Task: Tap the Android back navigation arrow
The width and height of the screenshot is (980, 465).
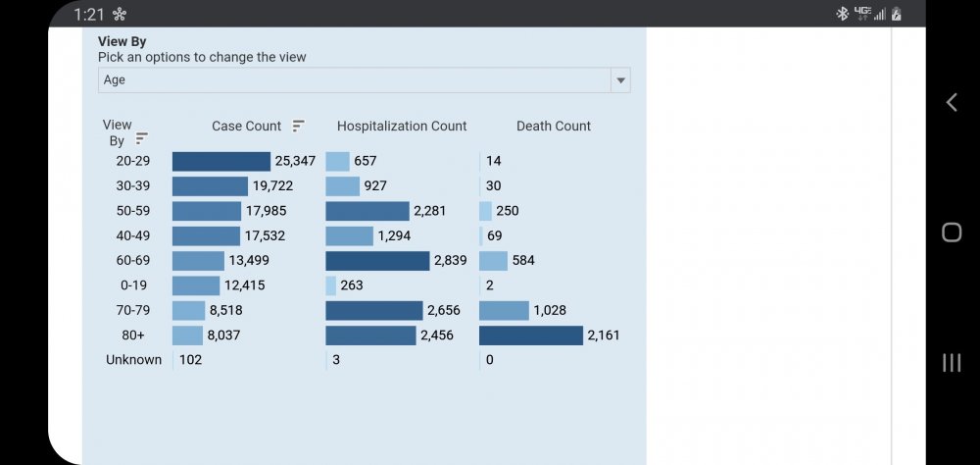Action: click(x=952, y=102)
